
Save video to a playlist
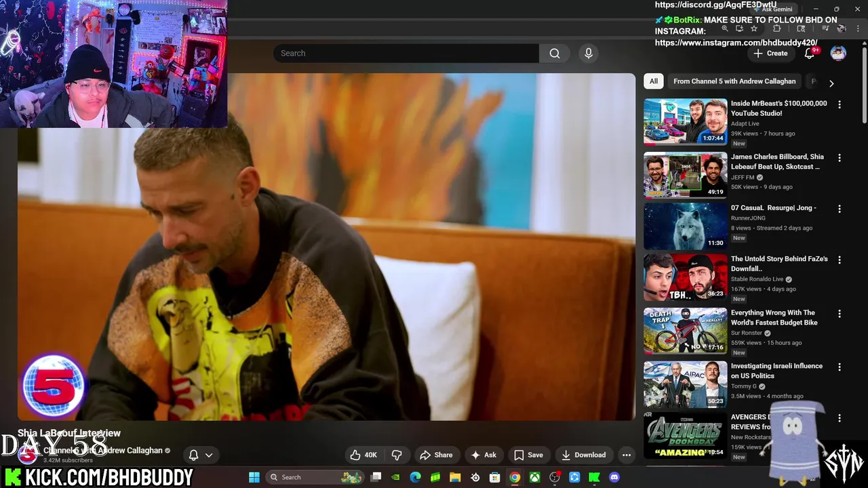[x=528, y=455]
